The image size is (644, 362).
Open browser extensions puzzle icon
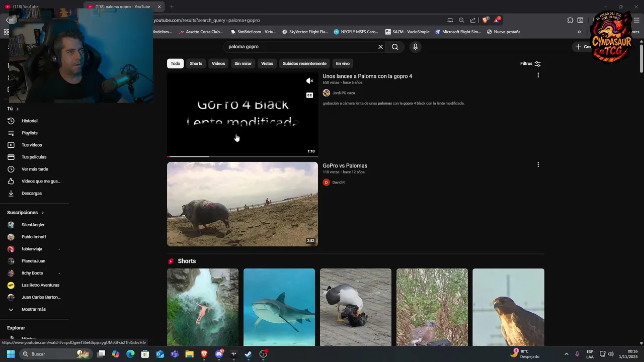pyautogui.click(x=570, y=20)
